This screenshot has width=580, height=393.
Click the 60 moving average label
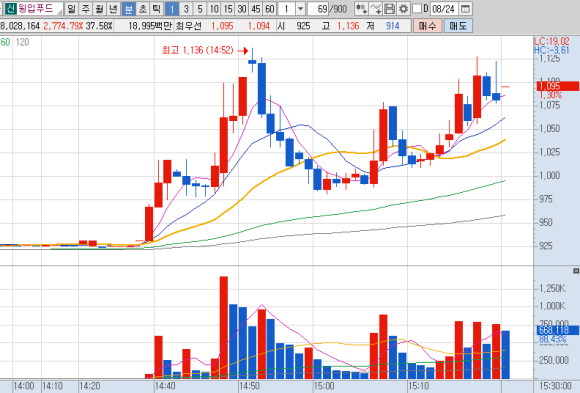5,42
